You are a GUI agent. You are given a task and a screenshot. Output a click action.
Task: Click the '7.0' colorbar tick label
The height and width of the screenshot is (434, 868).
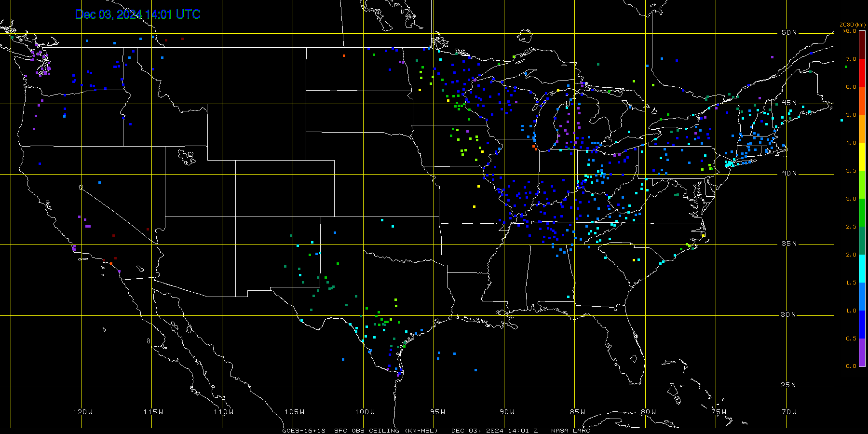click(x=851, y=59)
